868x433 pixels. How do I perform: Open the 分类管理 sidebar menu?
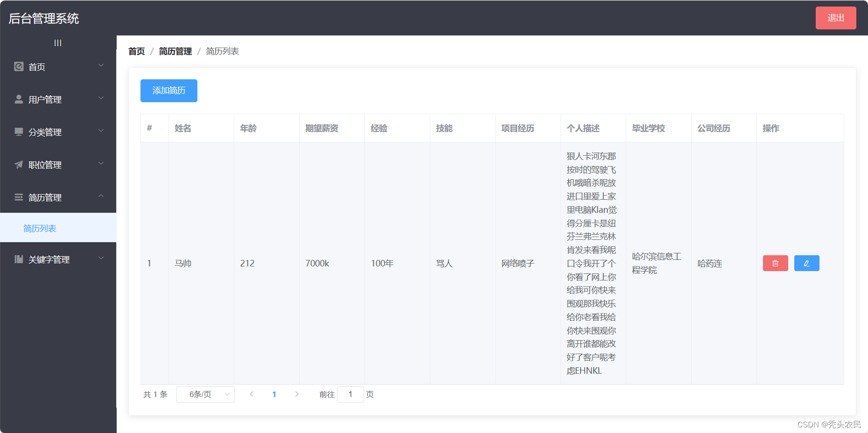coord(58,132)
